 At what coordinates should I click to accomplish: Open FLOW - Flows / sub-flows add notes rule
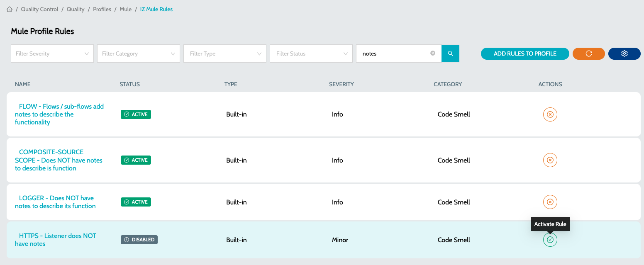59,114
